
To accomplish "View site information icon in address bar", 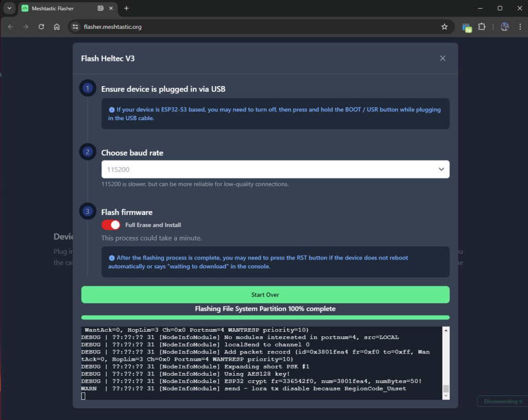I will (75, 27).
